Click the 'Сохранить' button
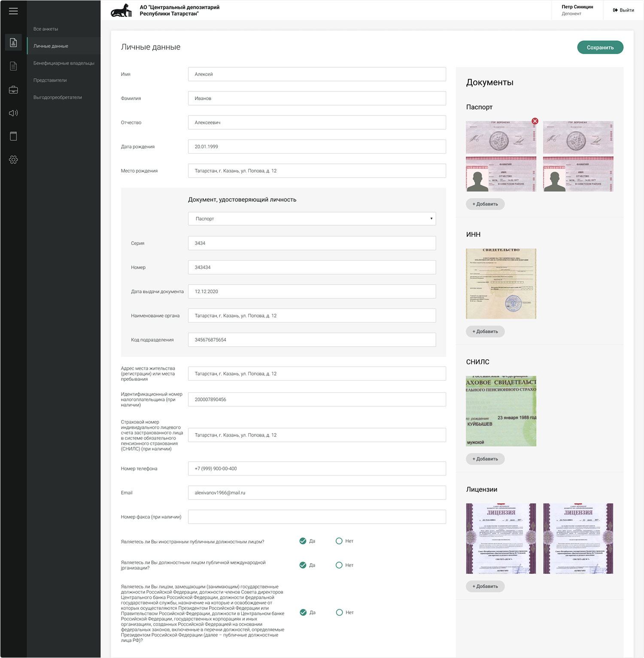This screenshot has width=644, height=658. 600,47
